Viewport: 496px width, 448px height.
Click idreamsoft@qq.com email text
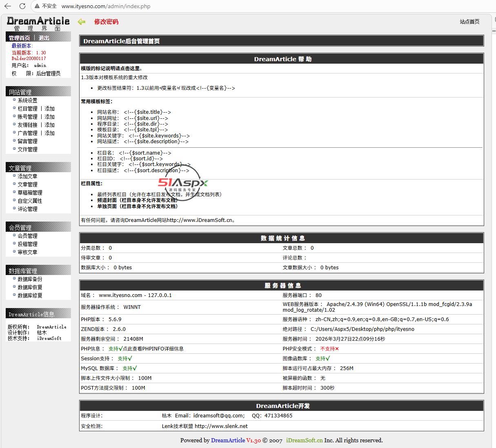(218, 416)
